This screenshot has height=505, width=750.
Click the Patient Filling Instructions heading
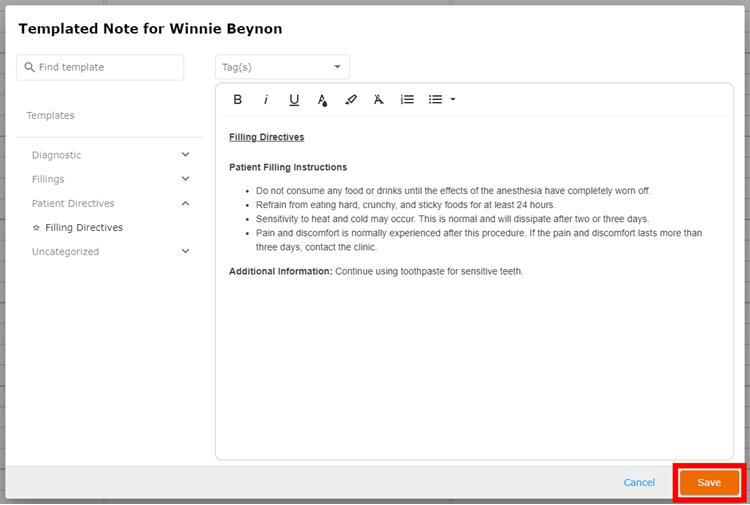tap(288, 167)
